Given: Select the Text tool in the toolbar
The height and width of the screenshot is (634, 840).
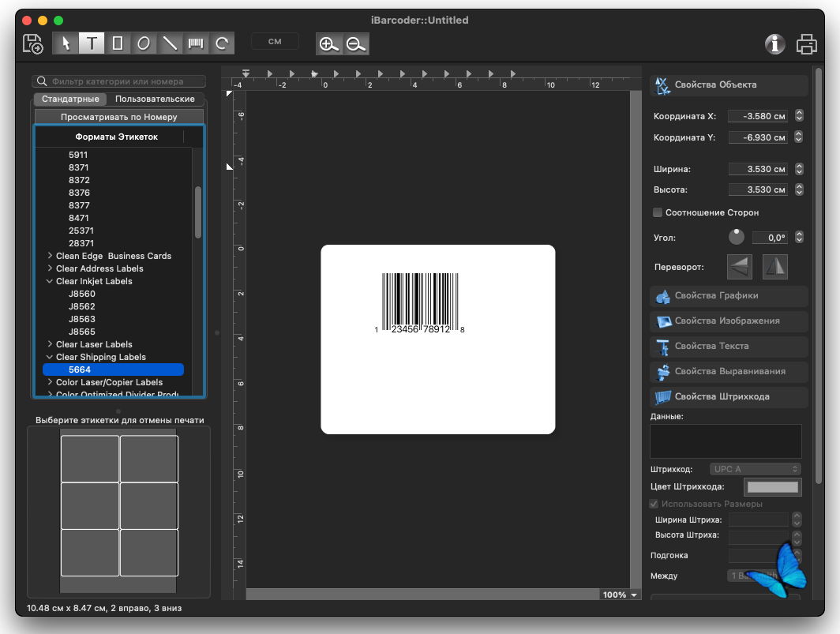Looking at the screenshot, I should pyautogui.click(x=92, y=43).
